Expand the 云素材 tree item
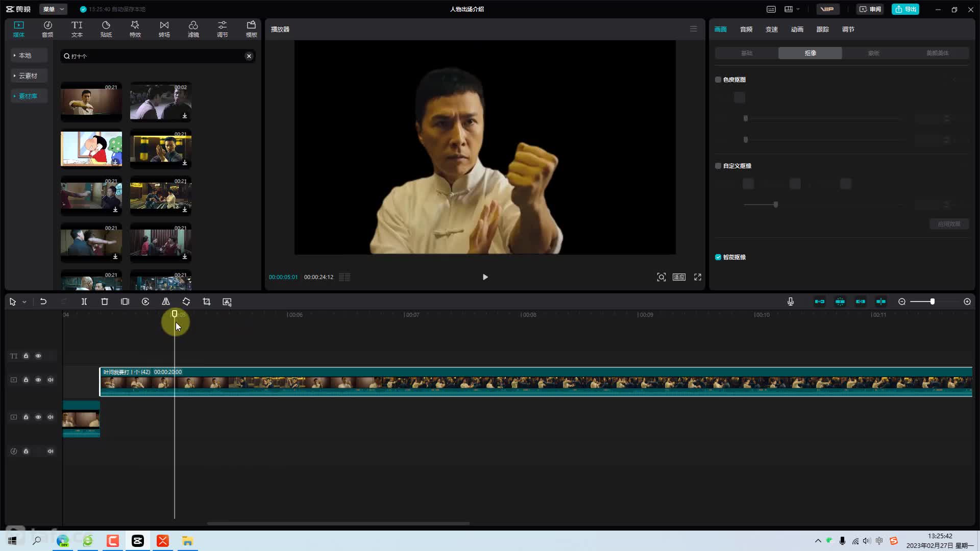This screenshot has width=980, height=551. (29, 76)
